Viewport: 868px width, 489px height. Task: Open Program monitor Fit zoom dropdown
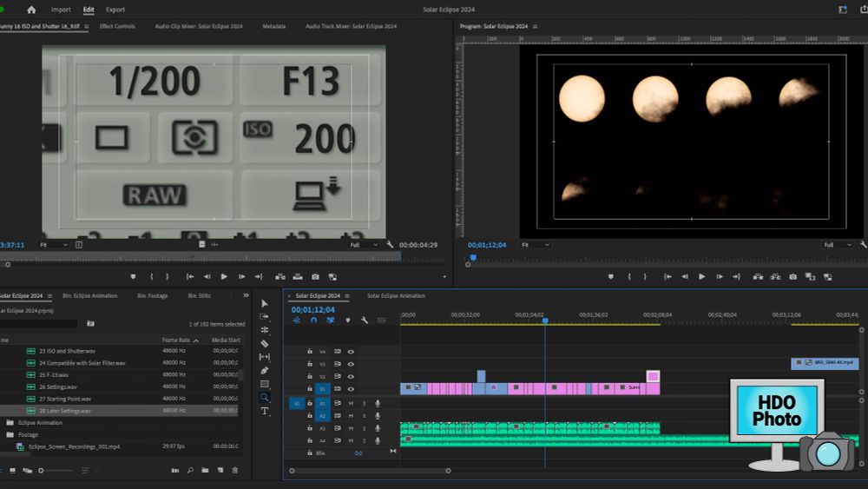(x=535, y=245)
